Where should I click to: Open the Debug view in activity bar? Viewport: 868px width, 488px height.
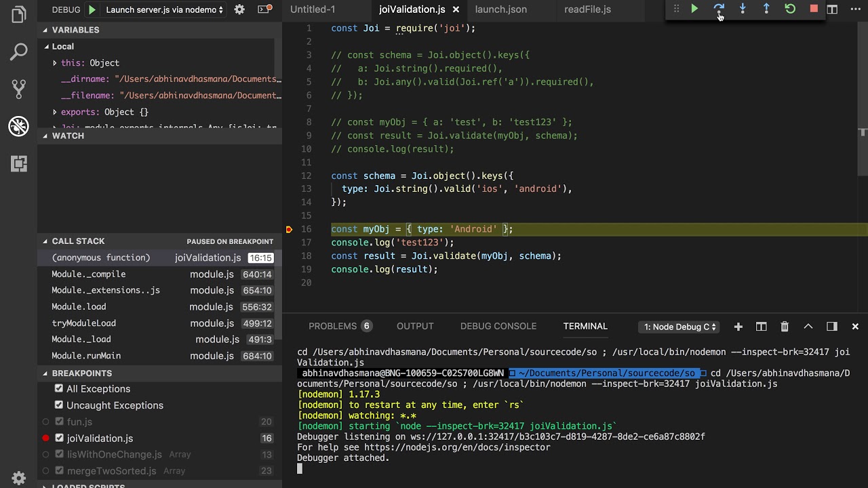click(x=18, y=125)
